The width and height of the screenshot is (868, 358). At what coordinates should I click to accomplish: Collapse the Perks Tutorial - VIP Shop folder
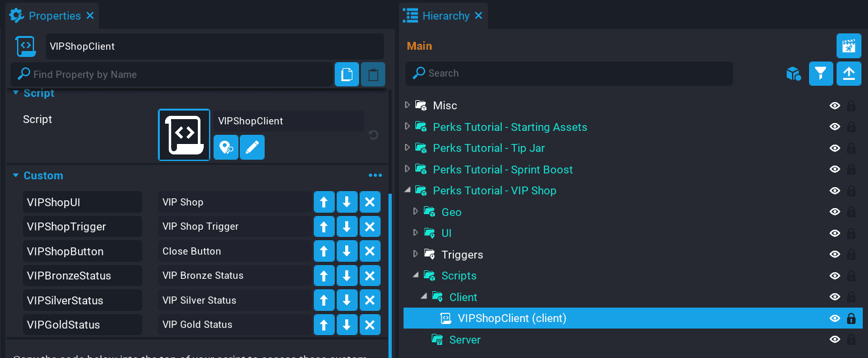(x=407, y=190)
